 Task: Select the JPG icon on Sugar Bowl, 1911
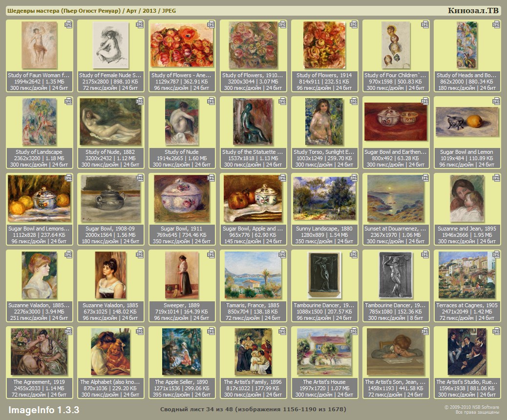pos(211,178)
